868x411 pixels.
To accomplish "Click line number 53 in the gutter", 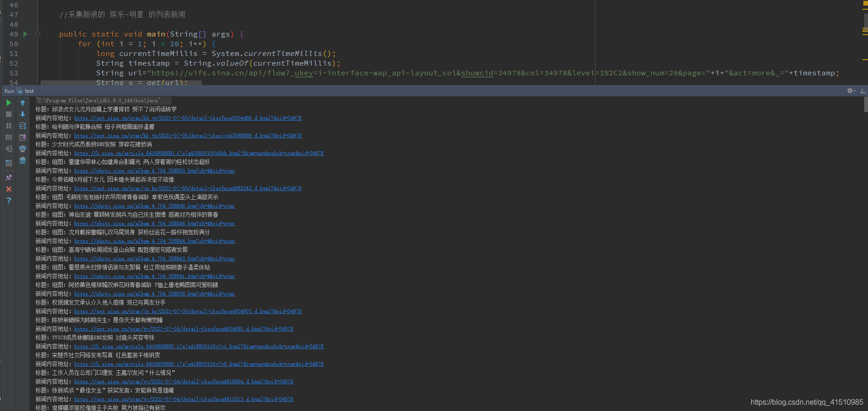I will [14, 73].
